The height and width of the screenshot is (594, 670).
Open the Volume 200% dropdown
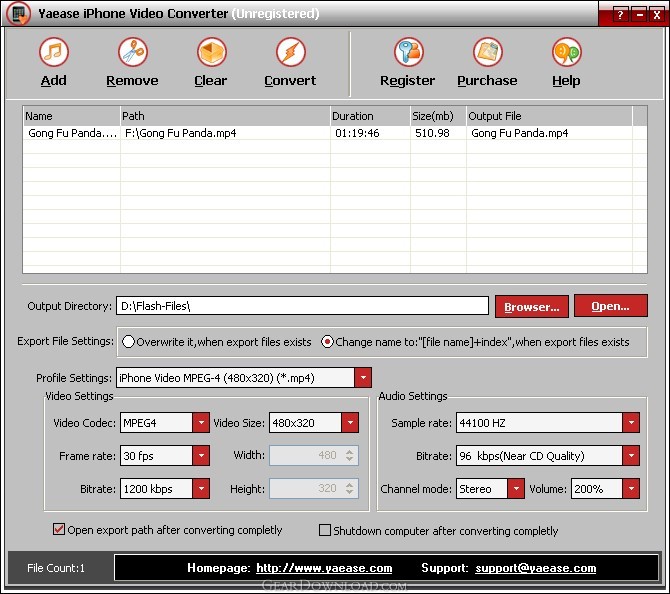tap(631, 488)
